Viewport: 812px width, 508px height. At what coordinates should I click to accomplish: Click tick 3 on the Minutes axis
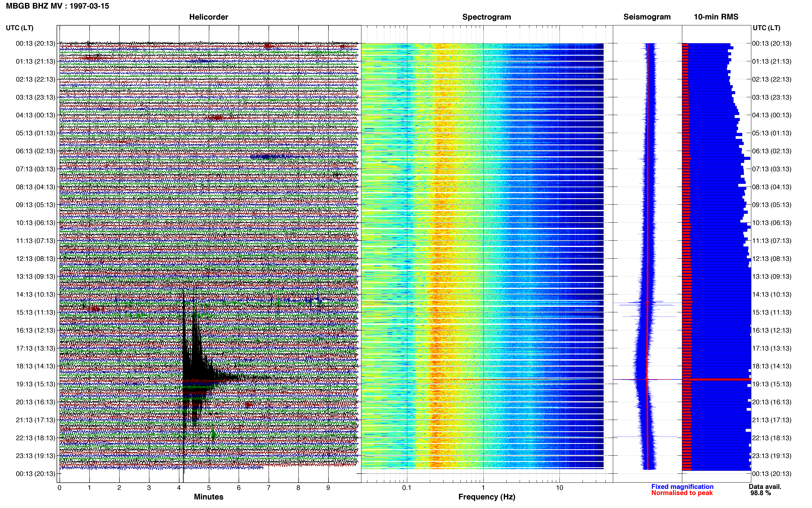[x=149, y=488]
